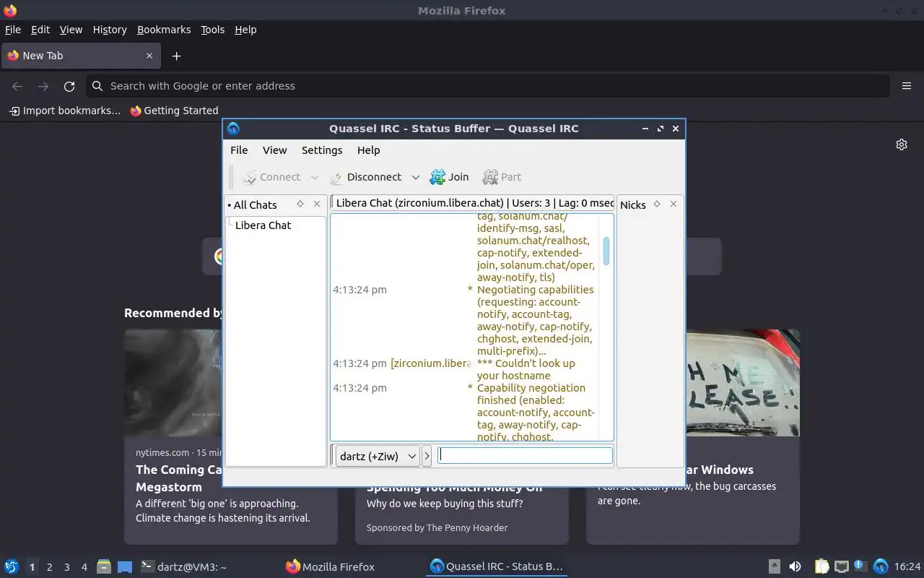Click the Firefox forward arrow
The width and height of the screenshot is (924, 578).
click(43, 86)
